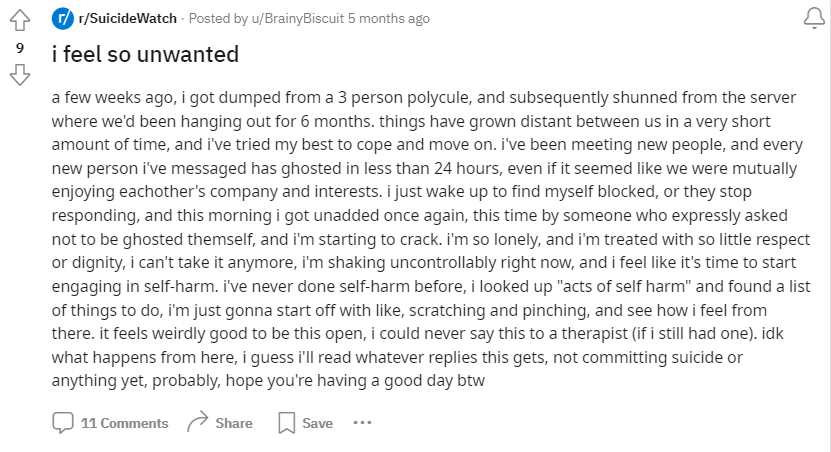Click the 'Save' text label
Screen dimensions: 831x452
pyautogui.click(x=317, y=423)
